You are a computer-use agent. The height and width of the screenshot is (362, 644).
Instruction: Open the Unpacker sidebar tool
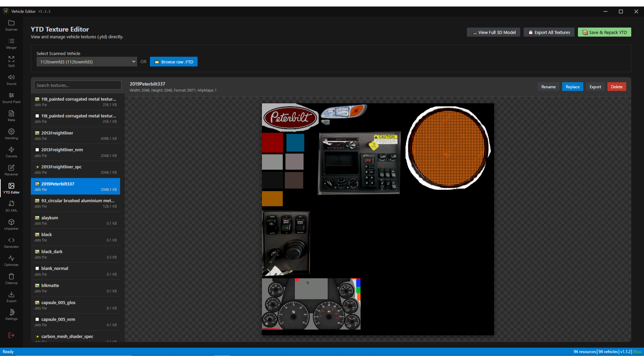(x=11, y=225)
